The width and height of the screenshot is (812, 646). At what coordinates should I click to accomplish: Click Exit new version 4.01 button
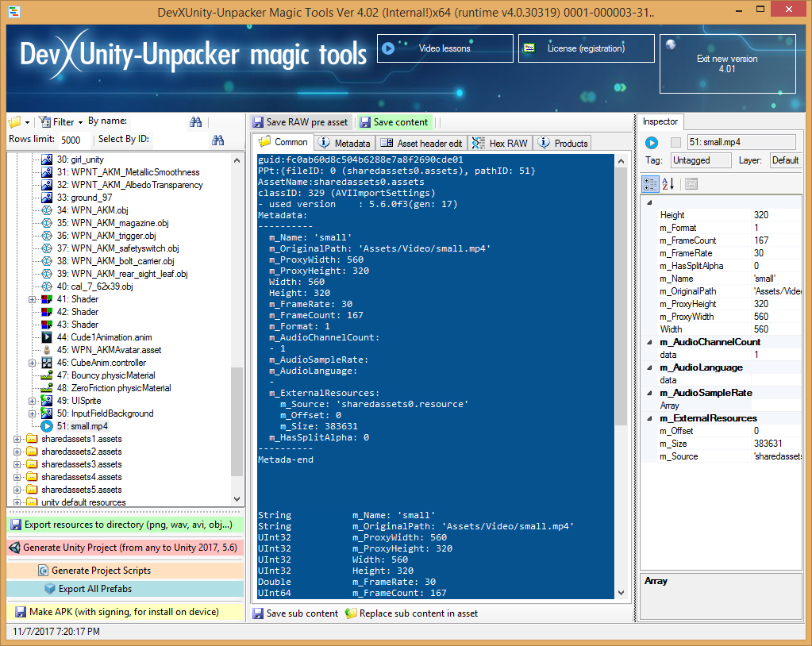(728, 63)
